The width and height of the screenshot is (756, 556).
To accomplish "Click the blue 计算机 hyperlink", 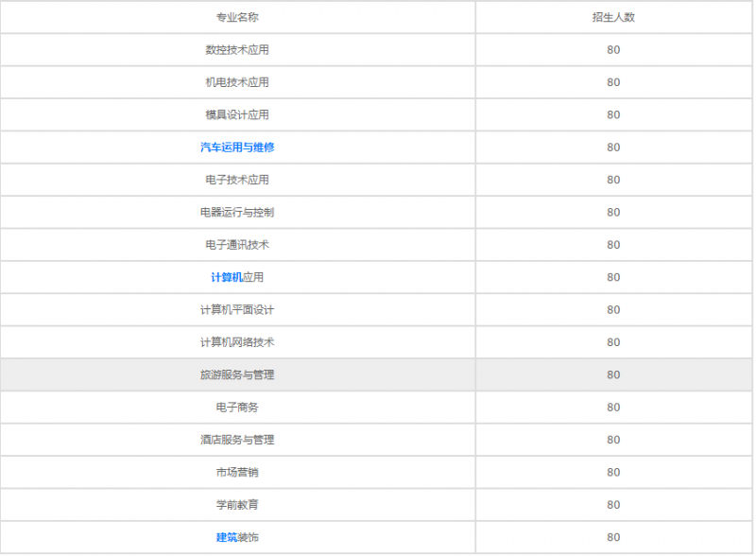I will (227, 277).
